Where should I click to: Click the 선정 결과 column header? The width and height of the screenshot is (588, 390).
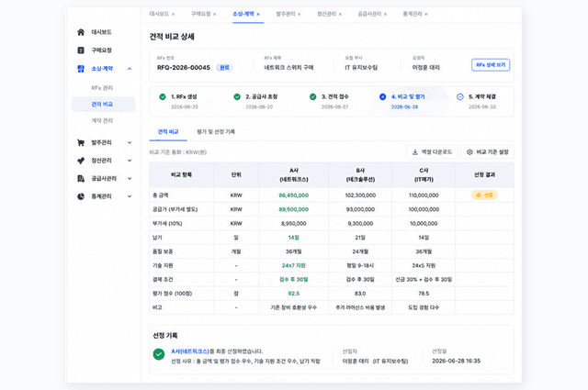(484, 174)
